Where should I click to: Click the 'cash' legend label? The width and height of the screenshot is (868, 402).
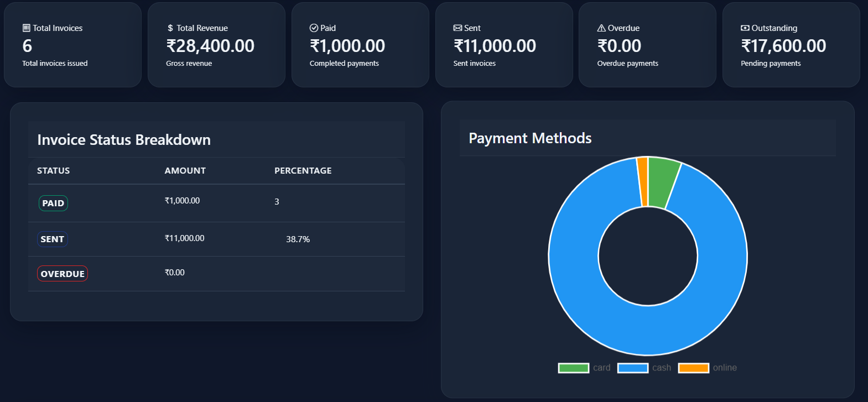tap(662, 368)
